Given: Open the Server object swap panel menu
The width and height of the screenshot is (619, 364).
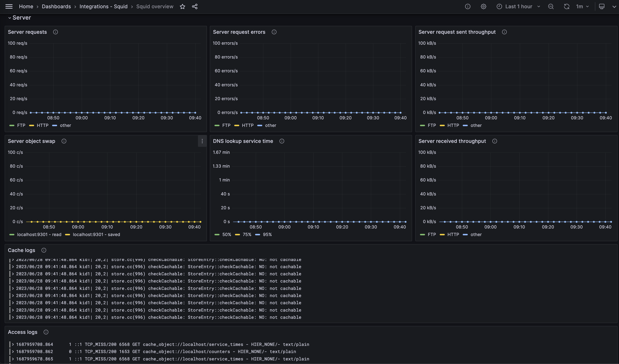Looking at the screenshot, I should tap(202, 141).
